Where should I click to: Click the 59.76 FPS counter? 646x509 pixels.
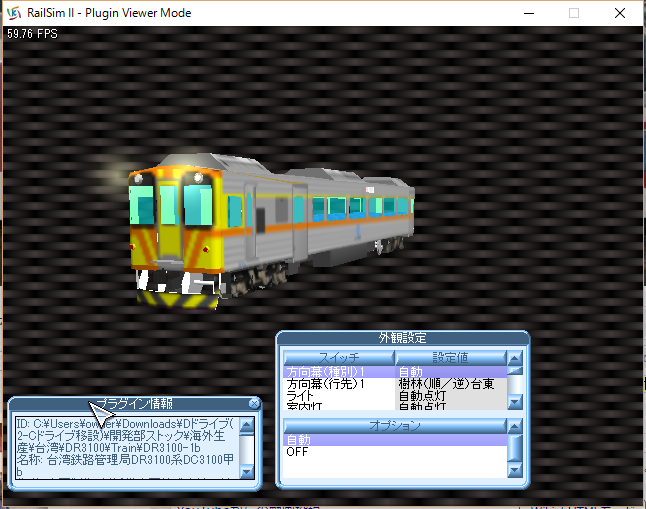tap(32, 34)
